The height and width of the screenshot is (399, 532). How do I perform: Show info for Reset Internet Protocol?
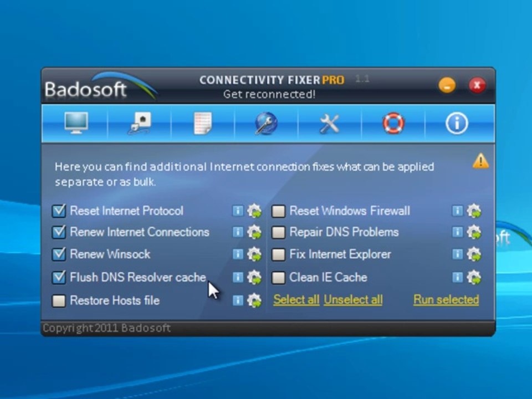(x=238, y=211)
